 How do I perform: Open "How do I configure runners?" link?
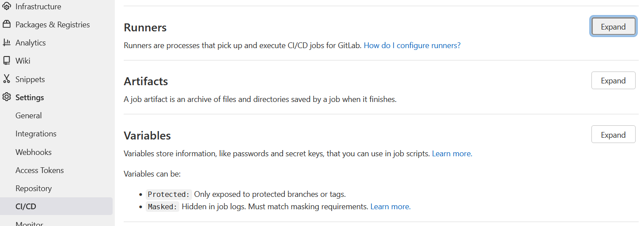pyautogui.click(x=412, y=45)
